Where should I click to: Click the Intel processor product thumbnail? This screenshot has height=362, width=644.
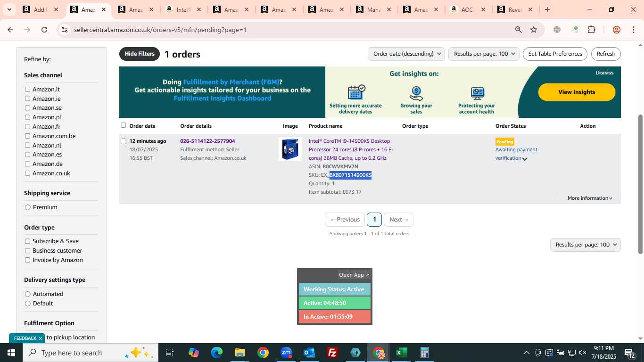(x=290, y=149)
